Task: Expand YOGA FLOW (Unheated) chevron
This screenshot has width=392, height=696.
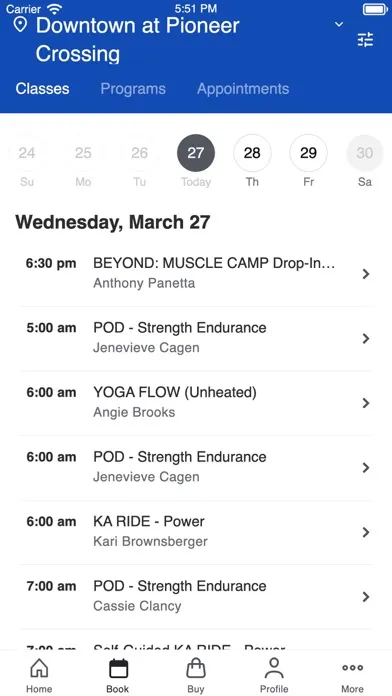Action: pos(366,403)
